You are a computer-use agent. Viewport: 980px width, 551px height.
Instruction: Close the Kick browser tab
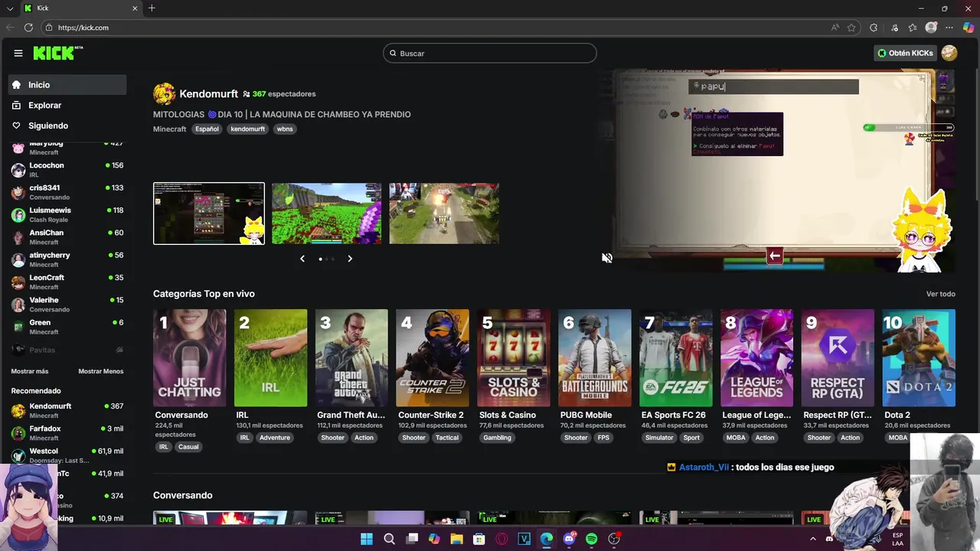point(135,8)
